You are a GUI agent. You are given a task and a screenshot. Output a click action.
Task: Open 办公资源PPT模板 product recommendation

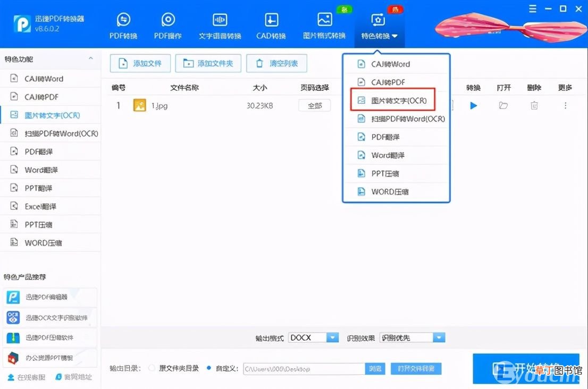[x=49, y=358]
